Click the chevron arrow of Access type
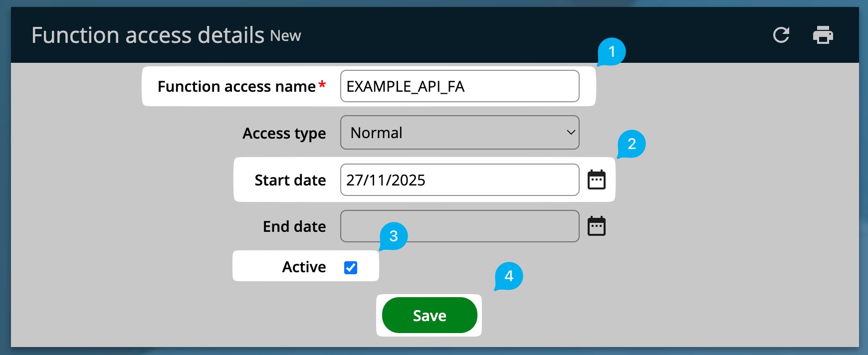Viewport: 868px width, 355px height. click(571, 133)
